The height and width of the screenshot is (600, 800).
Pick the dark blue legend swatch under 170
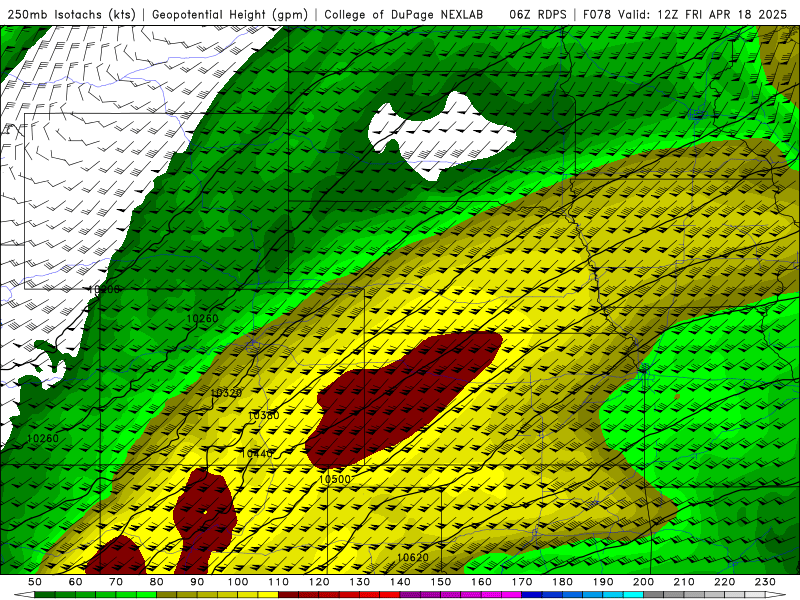[532, 595]
